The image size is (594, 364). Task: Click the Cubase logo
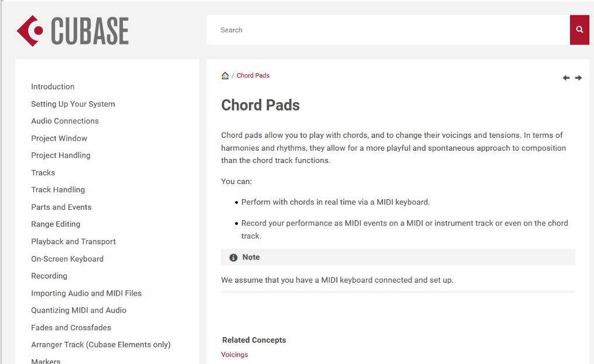(x=72, y=31)
